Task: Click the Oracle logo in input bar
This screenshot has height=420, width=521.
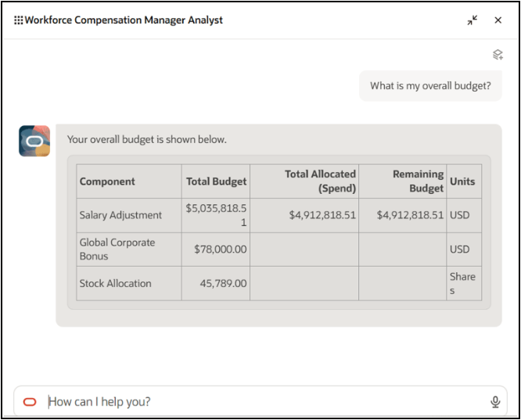Action: (30, 402)
